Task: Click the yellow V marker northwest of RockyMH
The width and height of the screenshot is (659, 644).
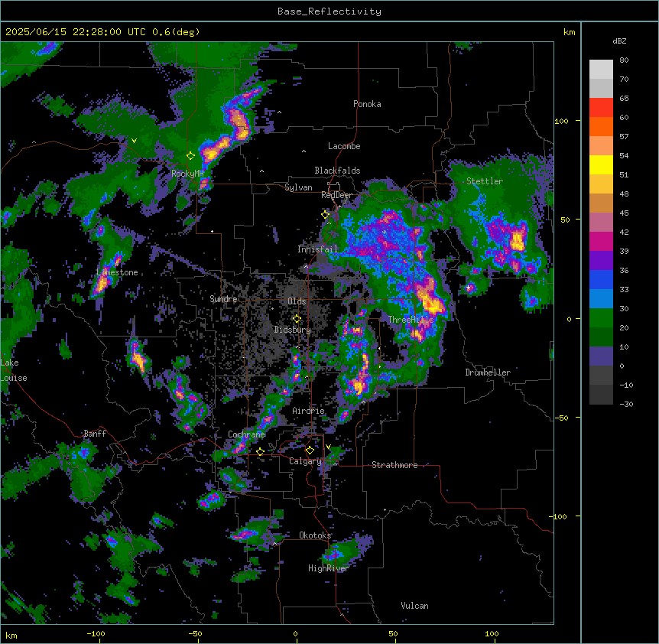Action: click(x=134, y=141)
